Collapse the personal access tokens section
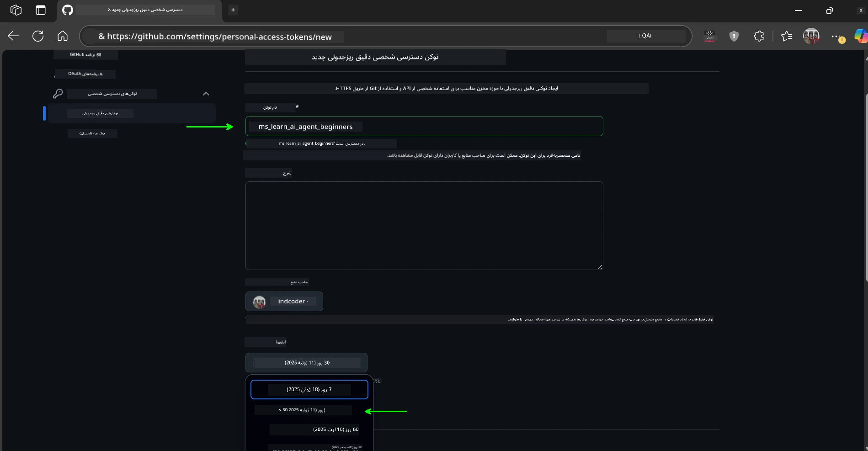Image resolution: width=868 pixels, height=451 pixels. (x=206, y=94)
